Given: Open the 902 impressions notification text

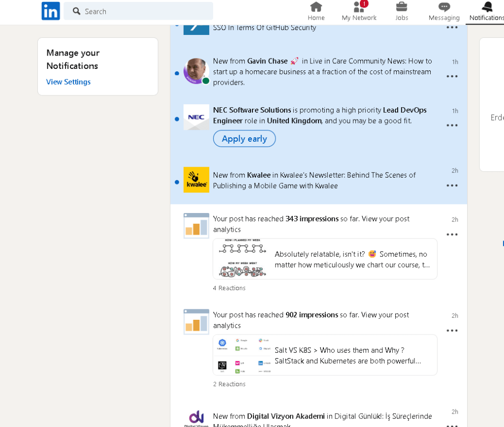Looking at the screenshot, I should click(311, 320).
